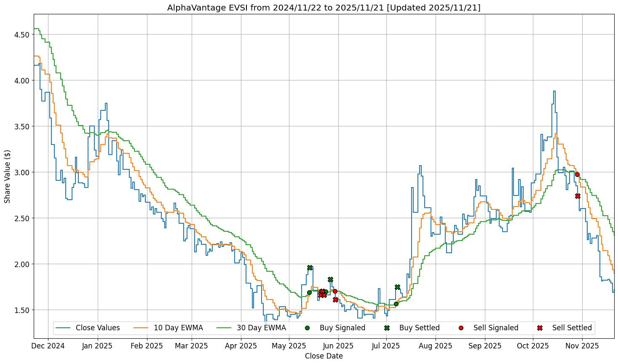Select the red Sell Settled X near November 2025
The height and width of the screenshot is (364, 618).
[x=578, y=196]
